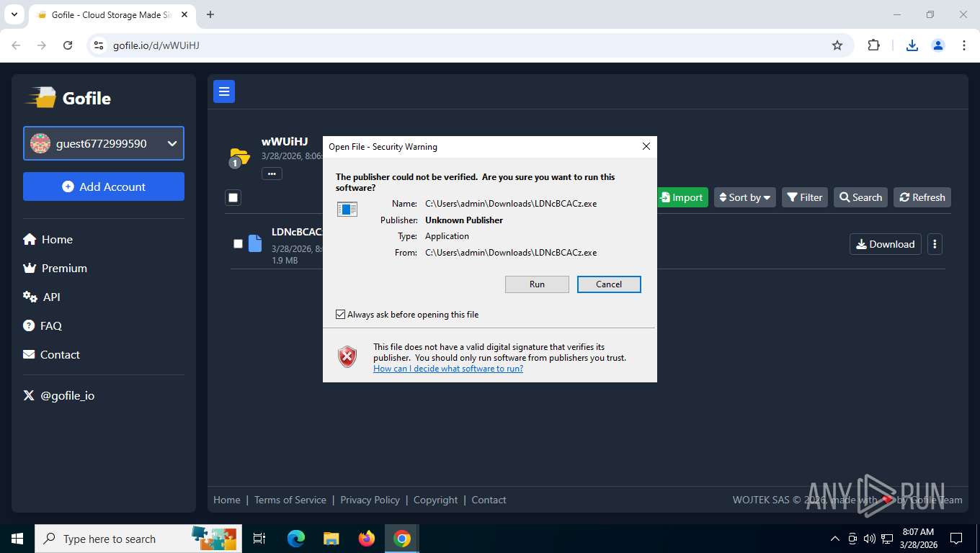Click the wWUiHJ folder icon
The height and width of the screenshot is (553, 980).
tap(239, 157)
